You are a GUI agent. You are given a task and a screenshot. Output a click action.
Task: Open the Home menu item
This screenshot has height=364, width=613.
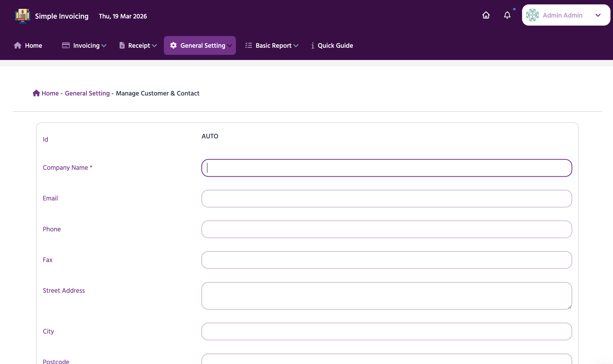(28, 45)
